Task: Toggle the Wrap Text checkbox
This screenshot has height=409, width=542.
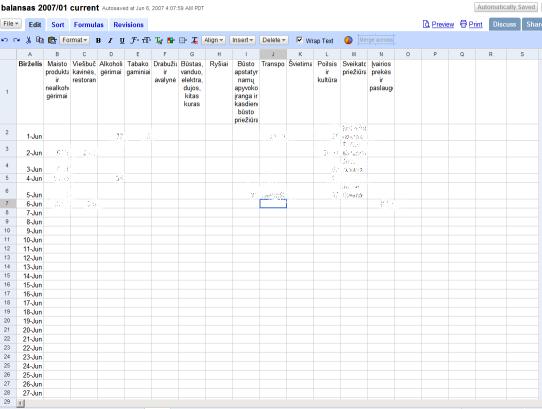Action: [299, 40]
